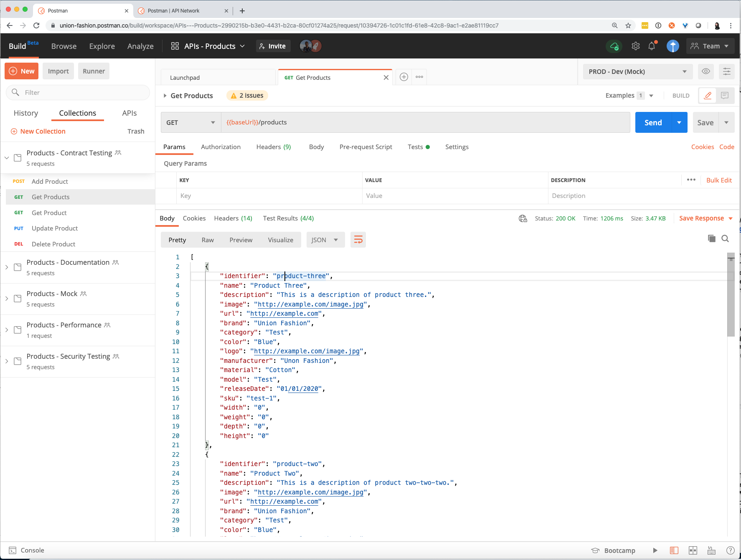Open the PROD - Dev (Mock) environment dropdown
The image size is (741, 560).
[638, 71]
